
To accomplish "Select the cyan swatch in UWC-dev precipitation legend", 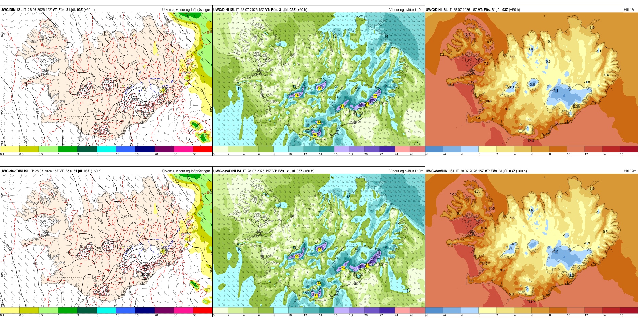I will coord(106,310).
